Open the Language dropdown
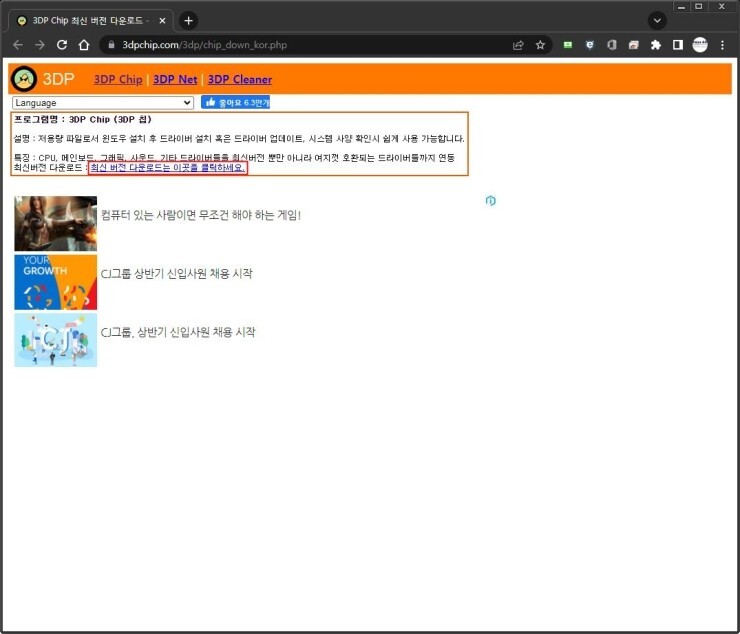This screenshot has height=634, width=740. (103, 102)
